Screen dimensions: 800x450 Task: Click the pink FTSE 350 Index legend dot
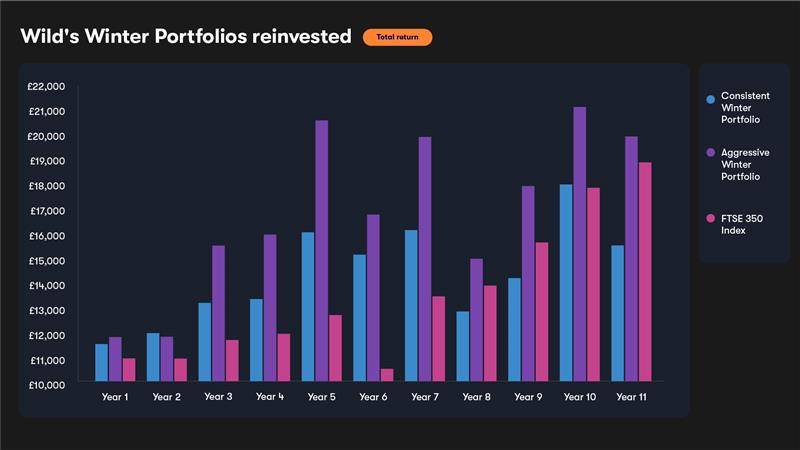[710, 217]
